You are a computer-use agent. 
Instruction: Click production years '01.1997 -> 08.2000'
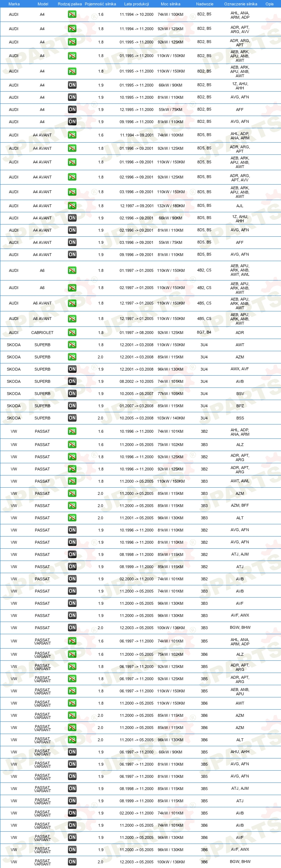click(137, 333)
